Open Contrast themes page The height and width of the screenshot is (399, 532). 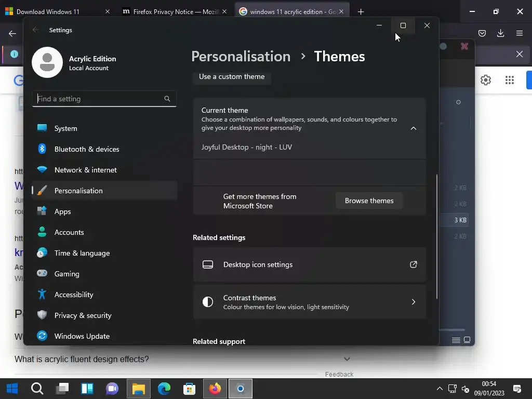tap(310, 302)
